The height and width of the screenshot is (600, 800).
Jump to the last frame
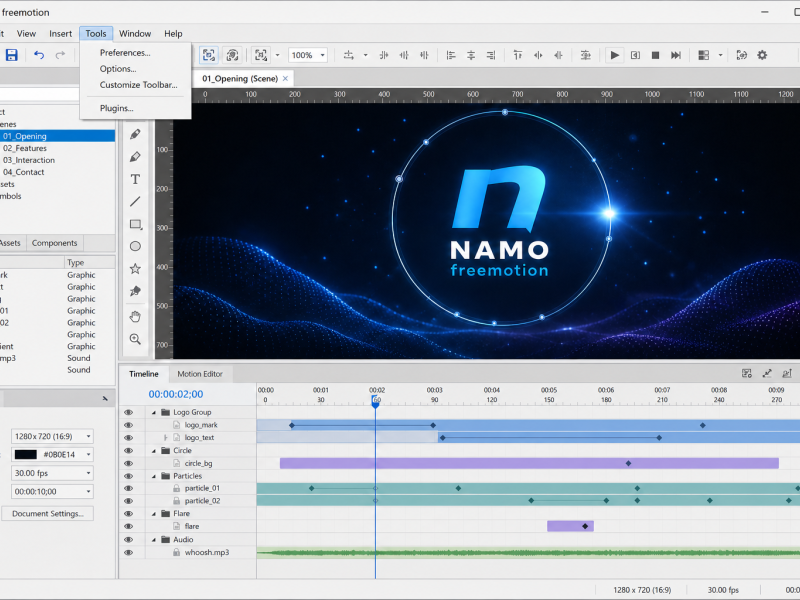[x=676, y=55]
